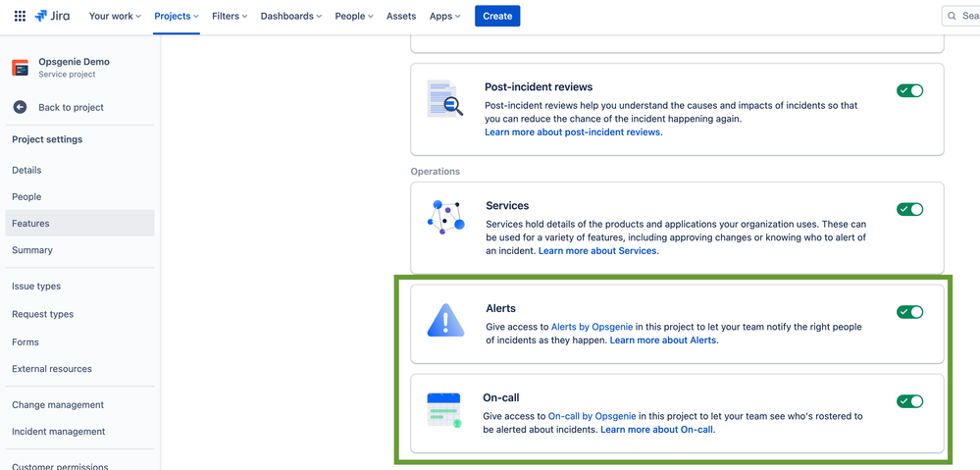Click the Project settings heading
980x470 pixels.
coord(47,139)
